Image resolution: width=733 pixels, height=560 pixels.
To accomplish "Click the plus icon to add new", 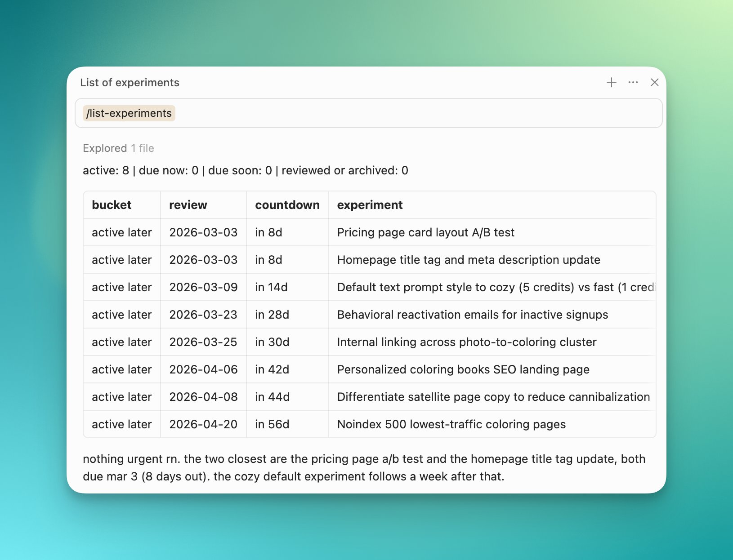I will [611, 82].
